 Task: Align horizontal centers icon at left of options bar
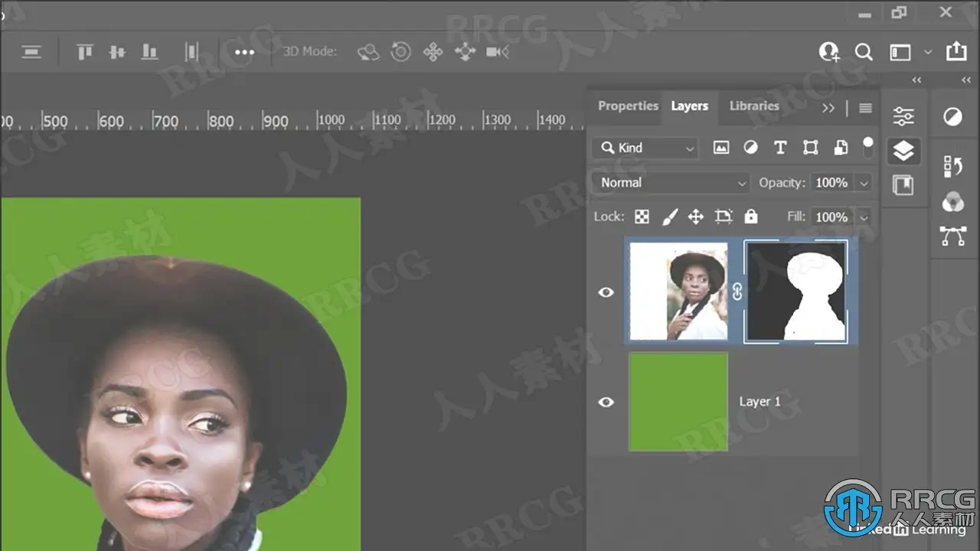click(x=31, y=52)
